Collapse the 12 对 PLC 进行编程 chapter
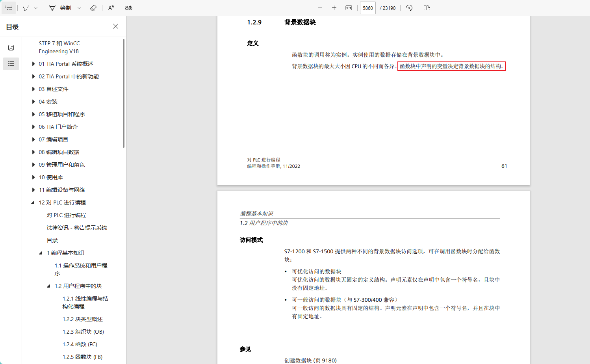 pos(33,202)
